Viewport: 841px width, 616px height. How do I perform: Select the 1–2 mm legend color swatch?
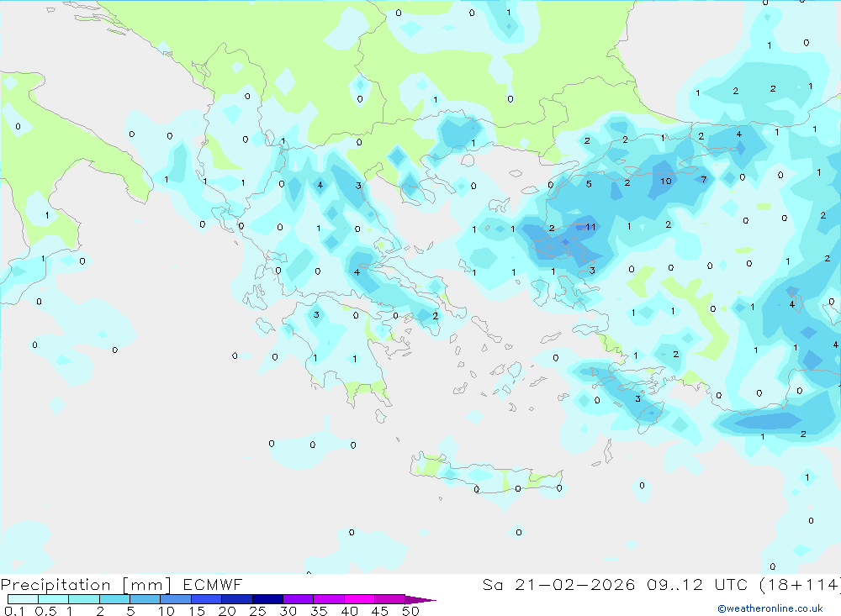pos(83,599)
